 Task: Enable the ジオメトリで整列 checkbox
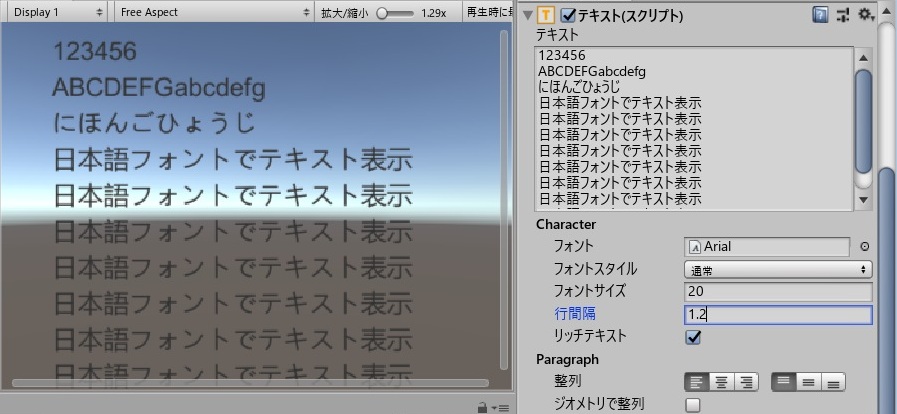tap(693, 405)
